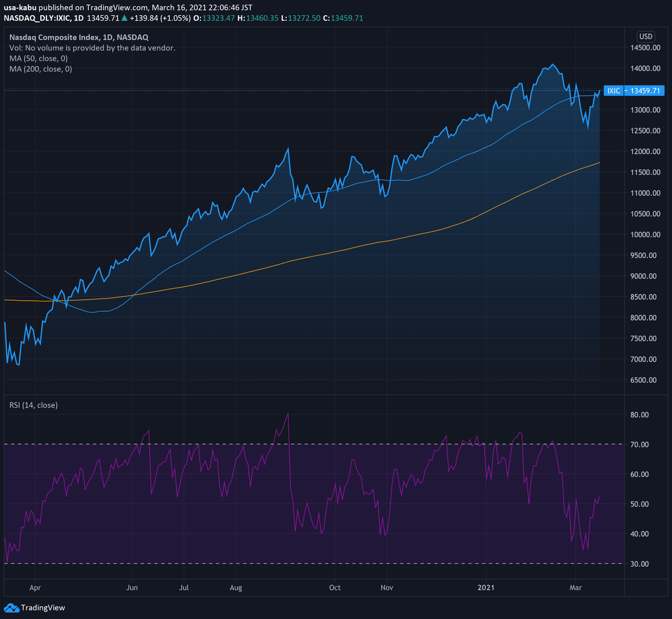Click the IXIC 13459.71 price label
The height and width of the screenshot is (619, 672).
pos(633,91)
